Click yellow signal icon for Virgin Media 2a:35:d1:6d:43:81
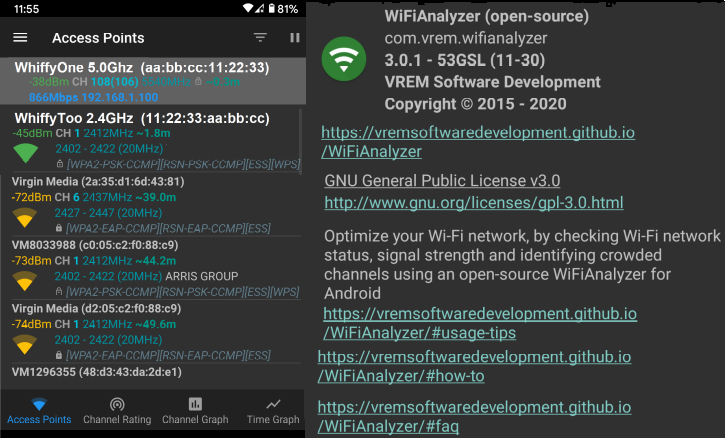Screen dimensions: 725x438 25,217
